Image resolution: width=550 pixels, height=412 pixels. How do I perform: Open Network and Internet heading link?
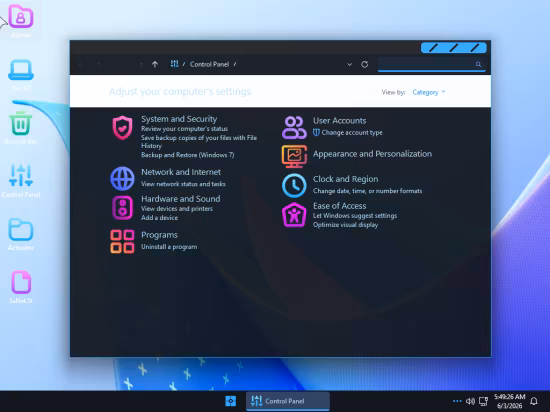[x=181, y=172]
